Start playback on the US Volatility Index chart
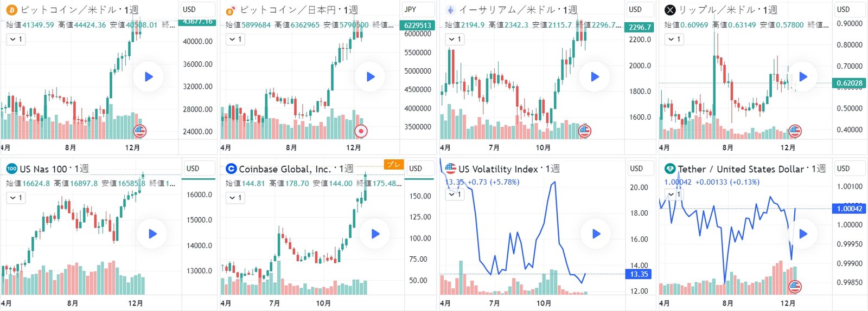The image size is (868, 311). tap(596, 234)
